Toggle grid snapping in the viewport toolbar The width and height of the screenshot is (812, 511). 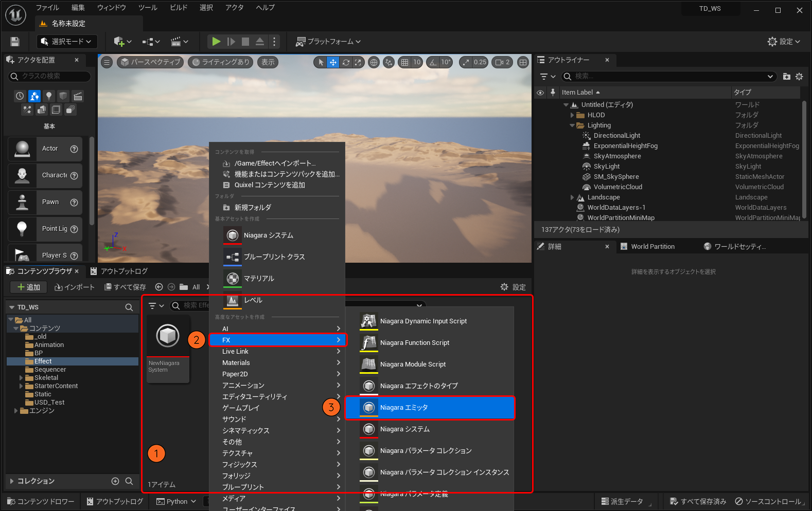pyautogui.click(x=405, y=62)
